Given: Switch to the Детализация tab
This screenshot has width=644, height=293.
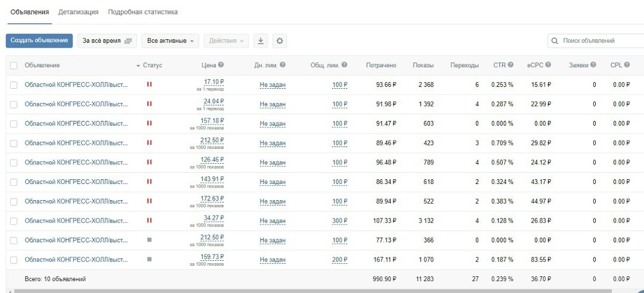Looking at the screenshot, I should coord(78,12).
